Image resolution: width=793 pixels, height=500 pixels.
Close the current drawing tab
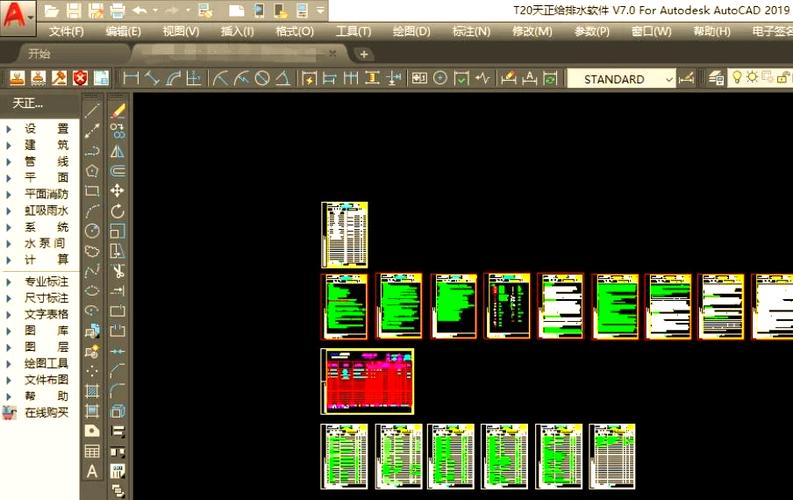coord(332,53)
